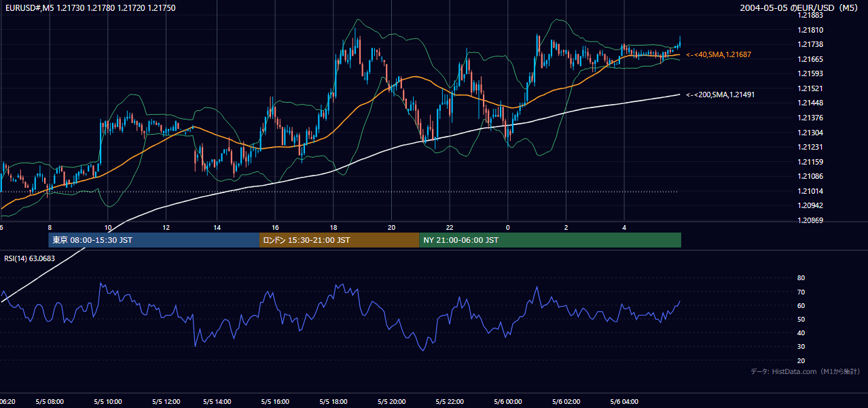Click price level 1.21593 on the axis

coord(811,73)
